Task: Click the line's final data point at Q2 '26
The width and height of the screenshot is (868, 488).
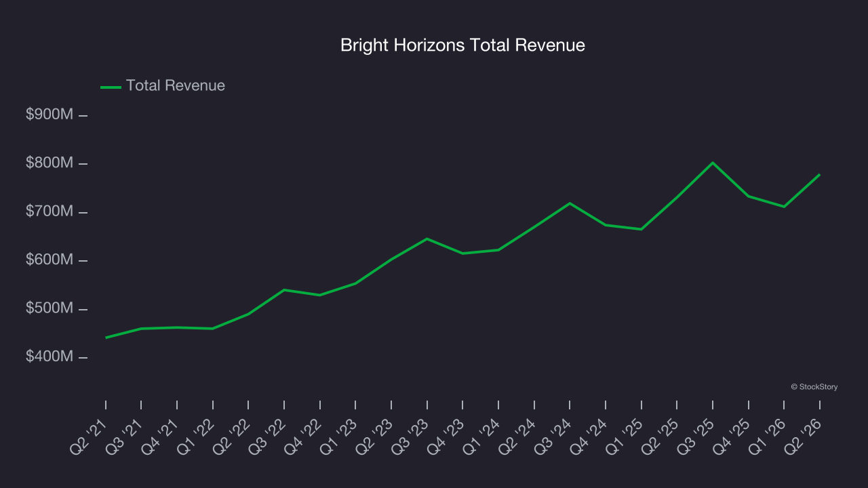Action: coord(819,175)
